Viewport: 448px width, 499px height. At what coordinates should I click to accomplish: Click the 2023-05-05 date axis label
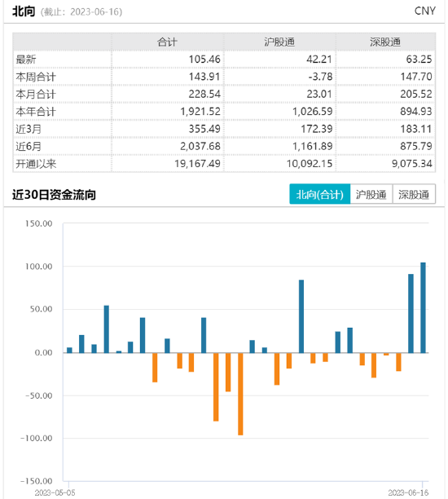[x=55, y=492]
